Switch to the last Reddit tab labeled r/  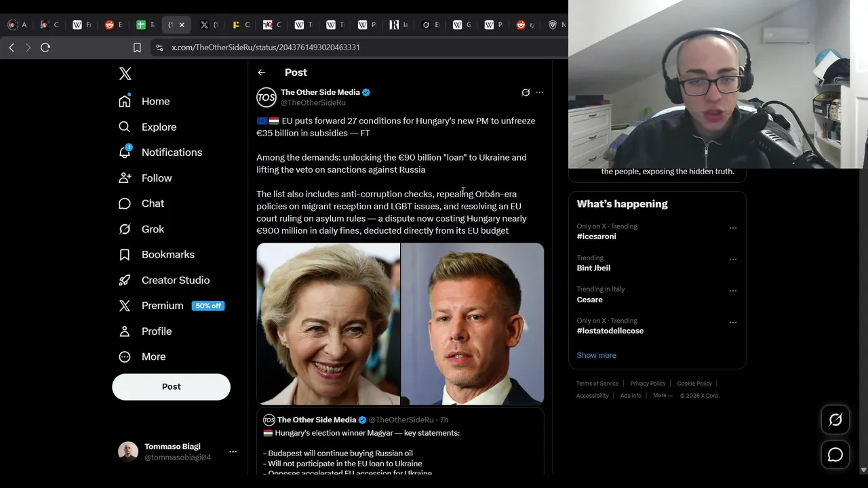point(526,25)
